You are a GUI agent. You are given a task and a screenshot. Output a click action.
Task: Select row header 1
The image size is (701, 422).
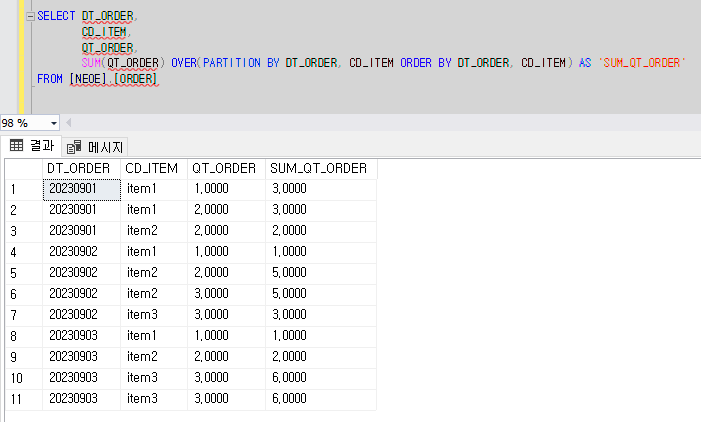24,190
